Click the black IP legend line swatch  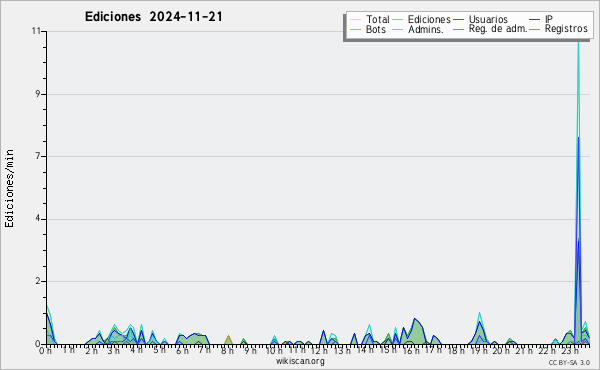(535, 20)
